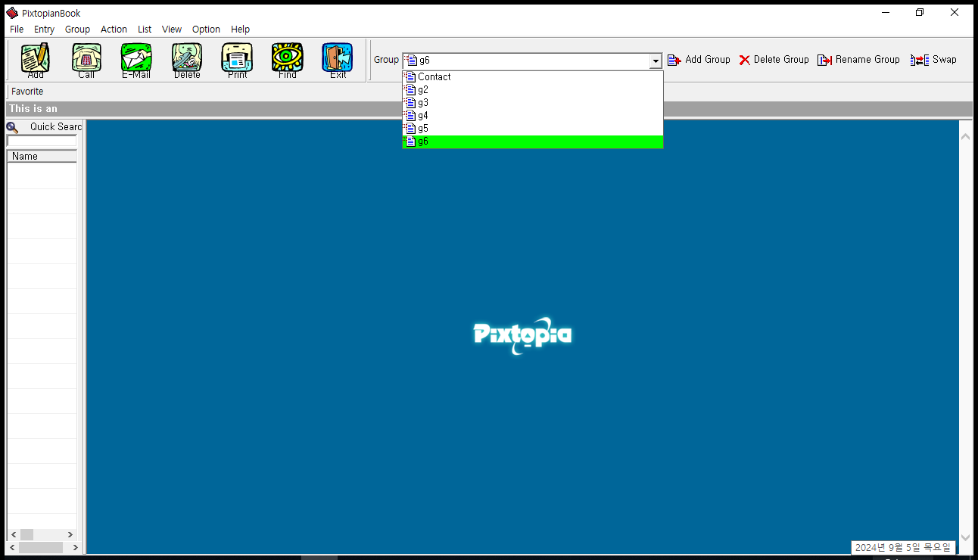This screenshot has height=560, width=978.
Task: Open Find using the eye icon
Action: click(288, 59)
